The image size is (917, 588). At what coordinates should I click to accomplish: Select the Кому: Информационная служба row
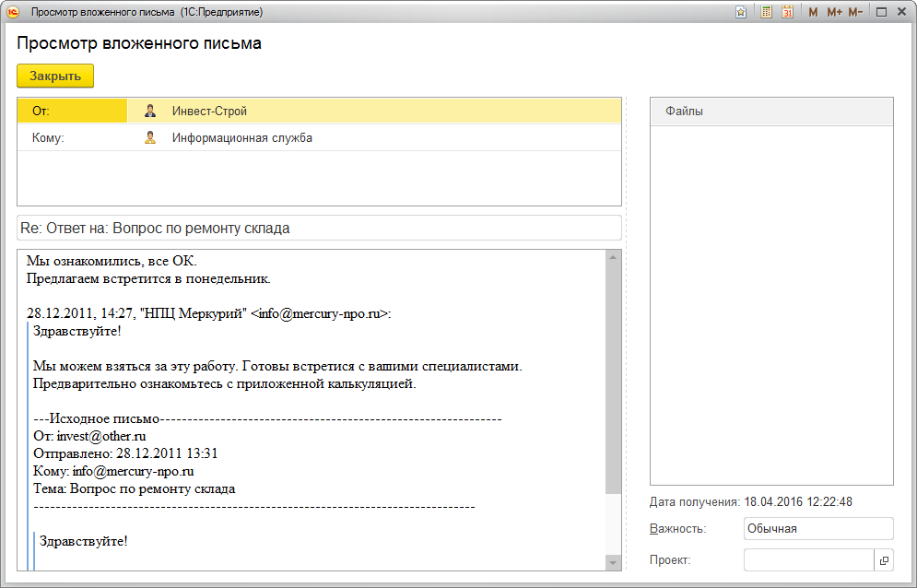pos(319,138)
